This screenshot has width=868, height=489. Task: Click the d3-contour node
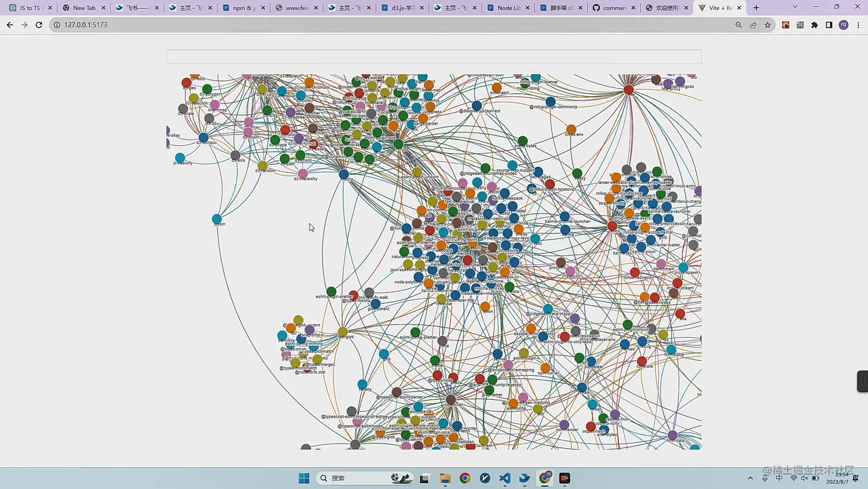pyautogui.click(x=203, y=138)
